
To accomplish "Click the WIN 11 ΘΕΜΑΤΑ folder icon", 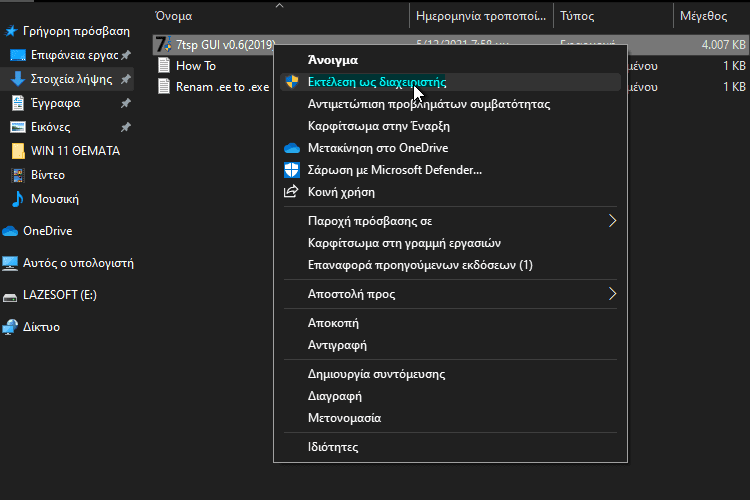I will [x=18, y=151].
